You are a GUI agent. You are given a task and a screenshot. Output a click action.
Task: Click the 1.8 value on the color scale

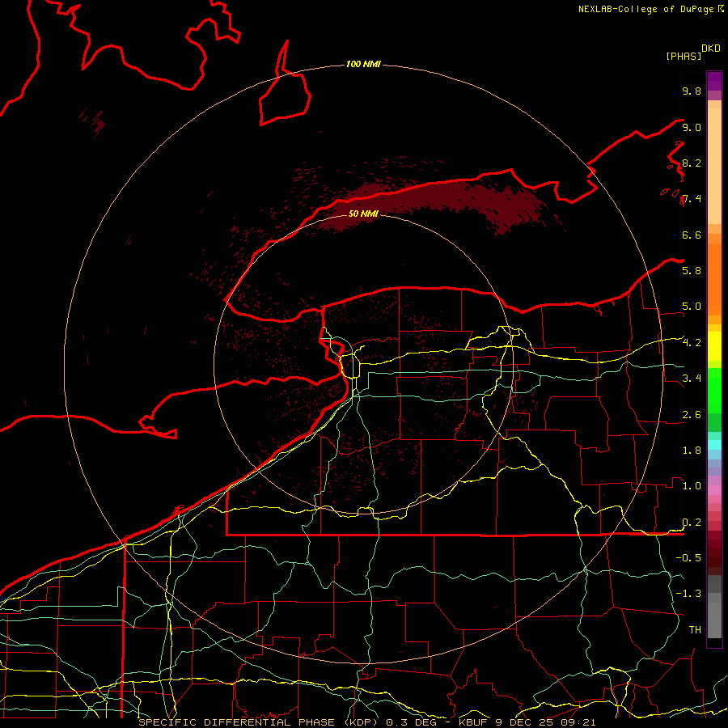(692, 451)
